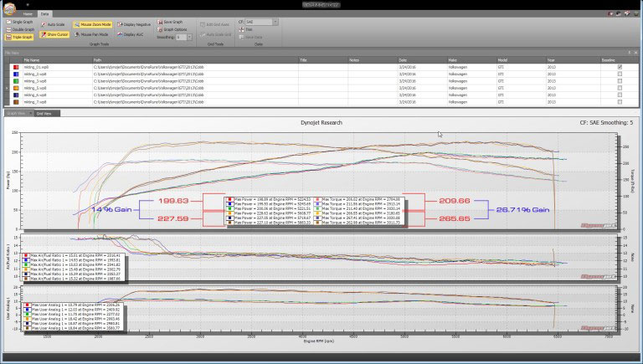Screen dimensions: 643x364
Task: Sort by Date column header
Action: (422, 60)
